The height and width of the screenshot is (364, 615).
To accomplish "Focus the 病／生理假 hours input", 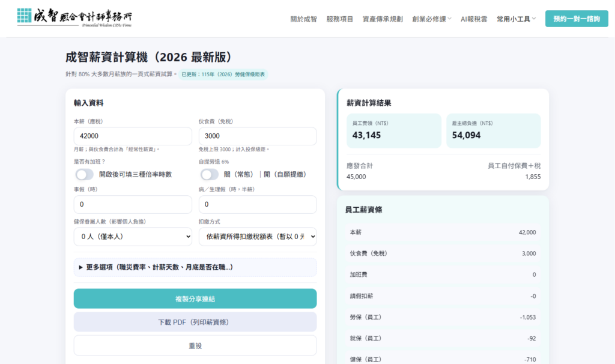I will [257, 205].
